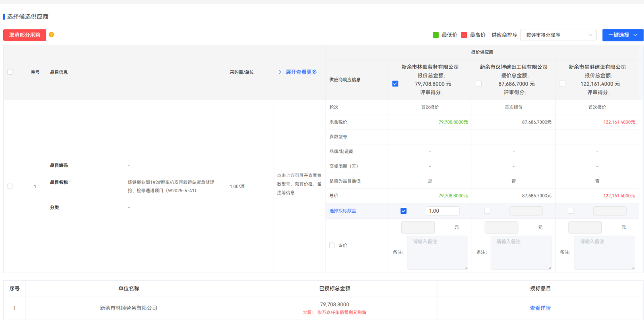Toggle the 议价 checkbox

click(x=332, y=245)
